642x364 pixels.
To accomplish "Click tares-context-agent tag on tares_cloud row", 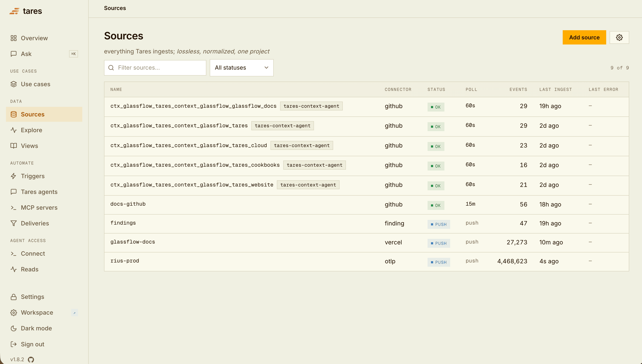I will pos(302,146).
